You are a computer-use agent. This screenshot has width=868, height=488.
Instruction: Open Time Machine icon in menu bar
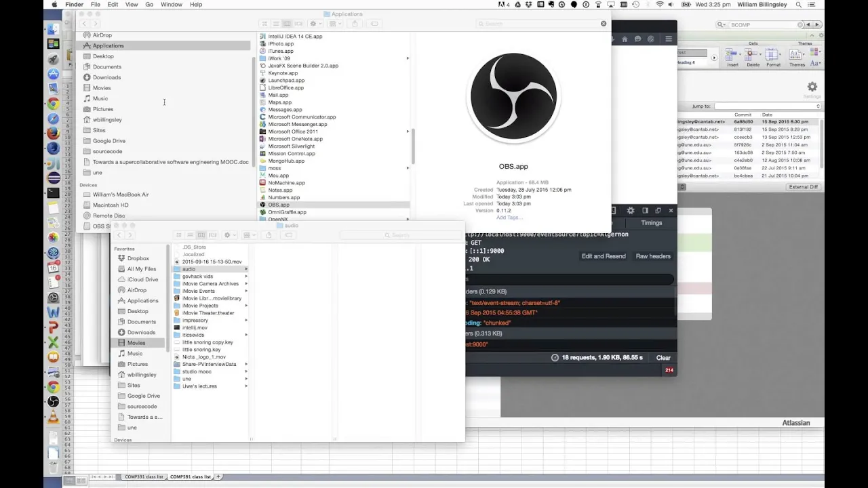[x=635, y=5]
